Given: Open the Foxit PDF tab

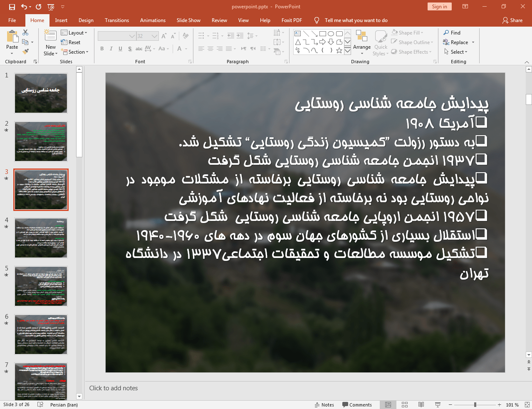Looking at the screenshot, I should coord(292,20).
